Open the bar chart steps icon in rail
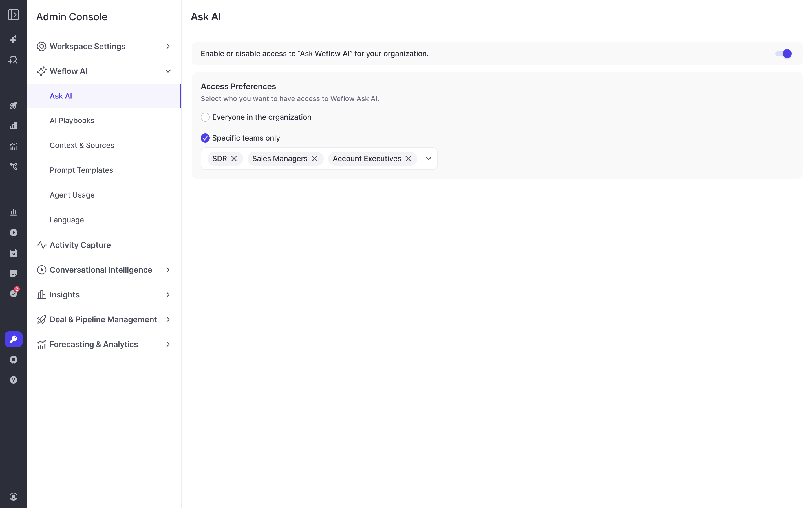This screenshot has width=812, height=508. 14,126
